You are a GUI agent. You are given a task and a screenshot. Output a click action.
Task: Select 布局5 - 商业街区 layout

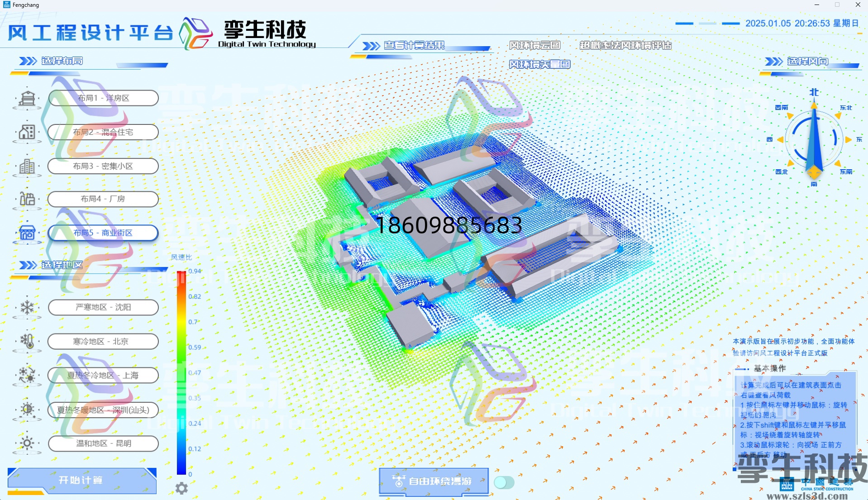103,233
